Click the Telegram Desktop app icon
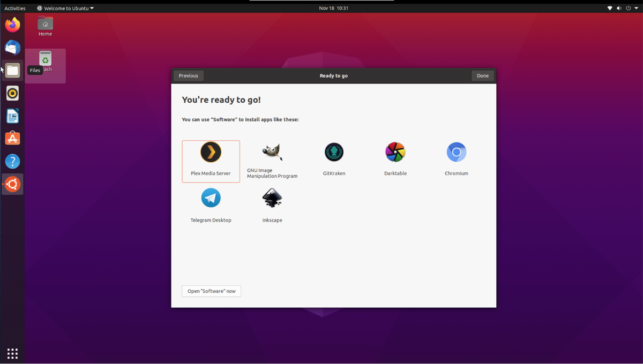Screen dimensions: 643x364 [211, 198]
